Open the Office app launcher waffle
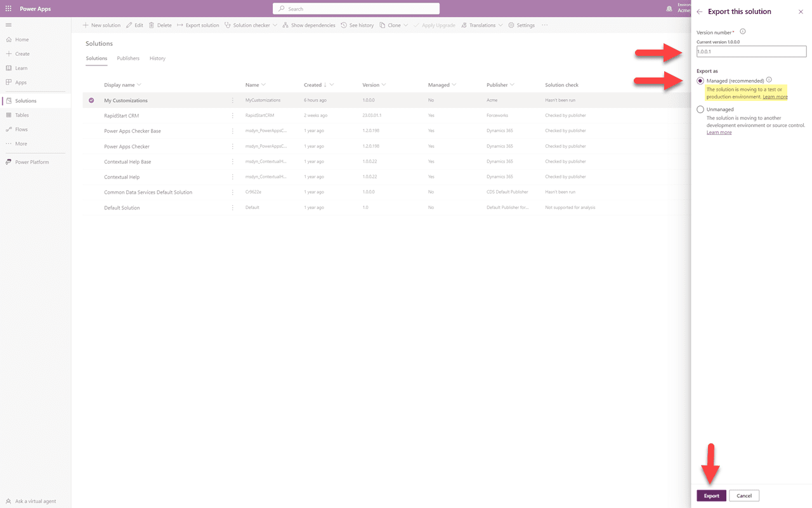Image resolution: width=812 pixels, height=508 pixels. tap(8, 8)
